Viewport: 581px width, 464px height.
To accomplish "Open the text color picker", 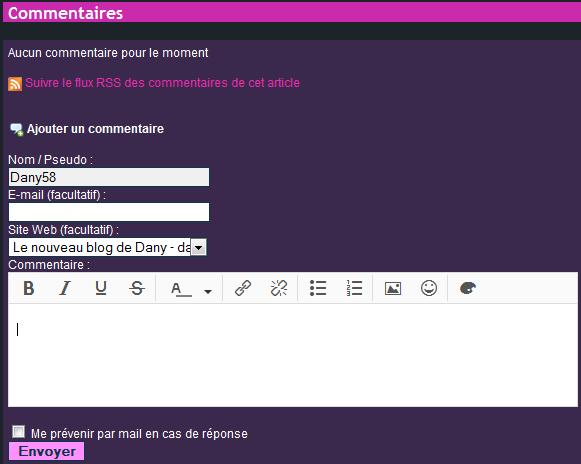I will [181, 289].
